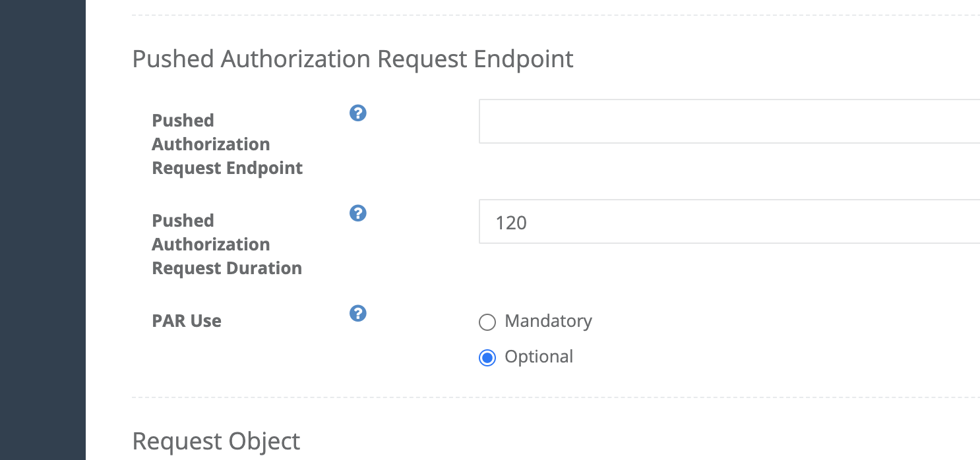Focus the Request Duration field showing 120
This screenshot has height=460, width=980.
(729, 221)
